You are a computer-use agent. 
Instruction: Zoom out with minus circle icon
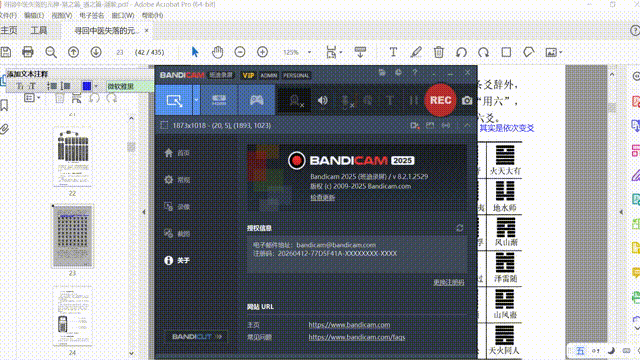click(240, 52)
